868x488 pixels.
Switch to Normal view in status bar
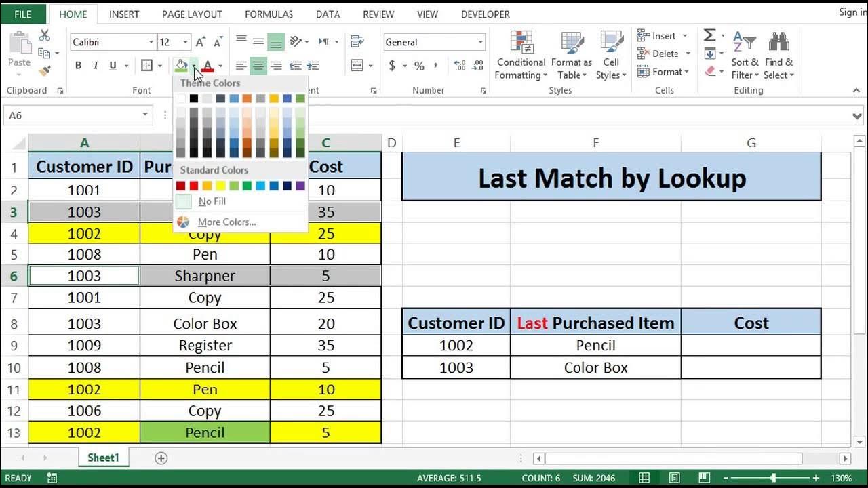pyautogui.click(x=644, y=478)
